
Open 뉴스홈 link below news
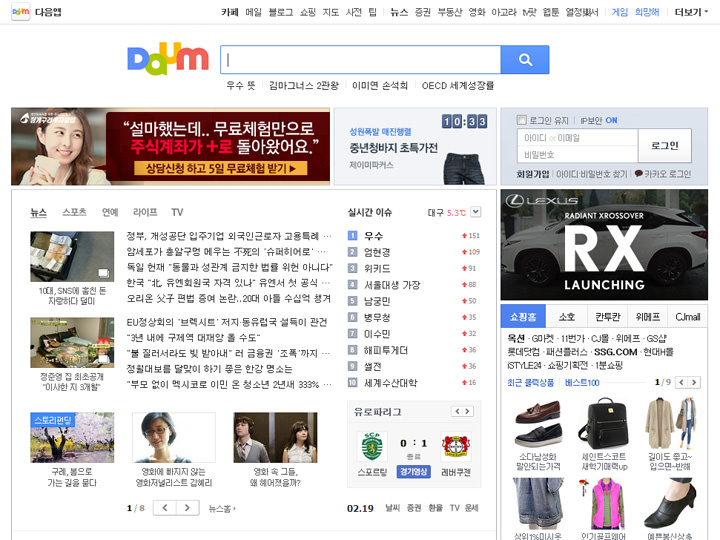click(x=222, y=508)
